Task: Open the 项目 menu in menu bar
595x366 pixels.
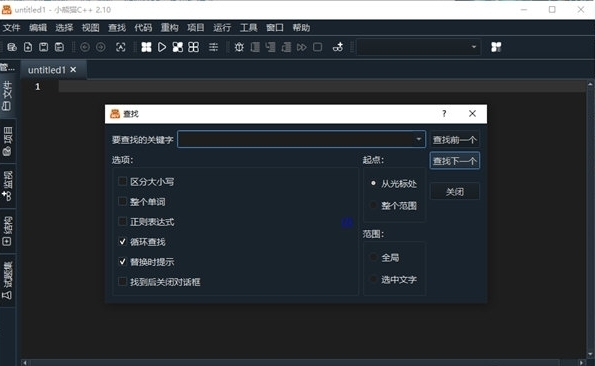Action: click(x=196, y=28)
